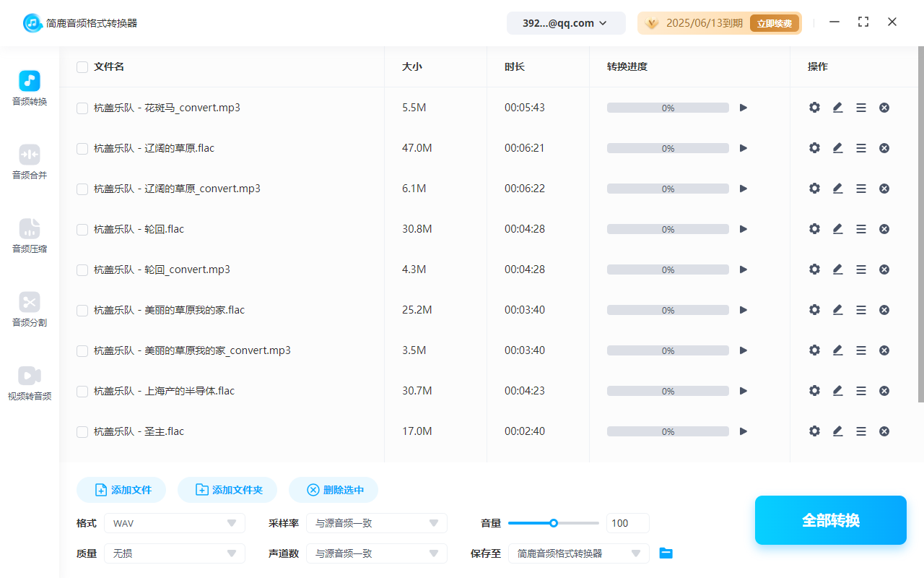Screen dimensions: 924x578
Task: Select the 音频分割 (audio split) feature
Action: click(29, 311)
